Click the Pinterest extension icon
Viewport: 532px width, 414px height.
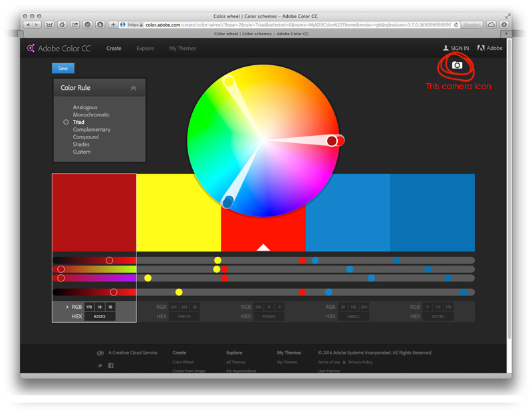pyautogui.click(x=88, y=25)
